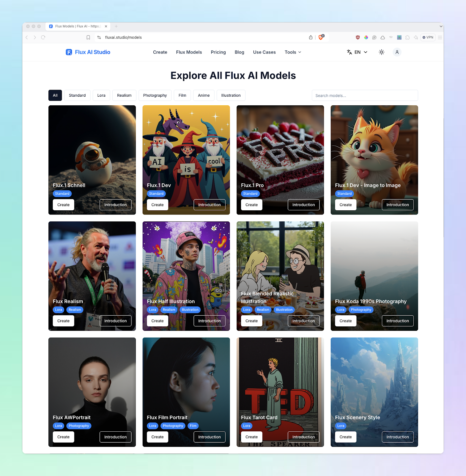Open the Leo AI sparkle icon
Viewport: 466px width, 476px height.
pos(416,37)
